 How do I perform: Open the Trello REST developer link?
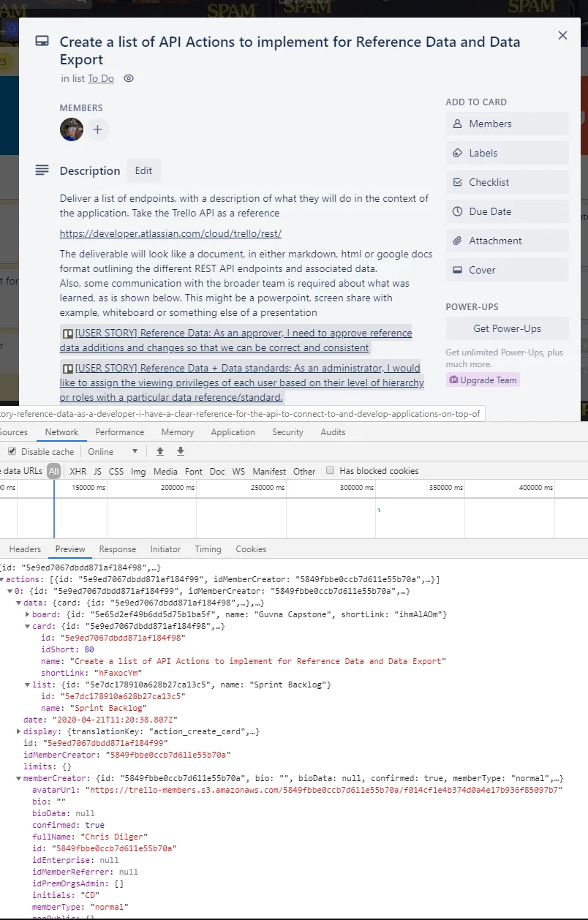point(170,233)
